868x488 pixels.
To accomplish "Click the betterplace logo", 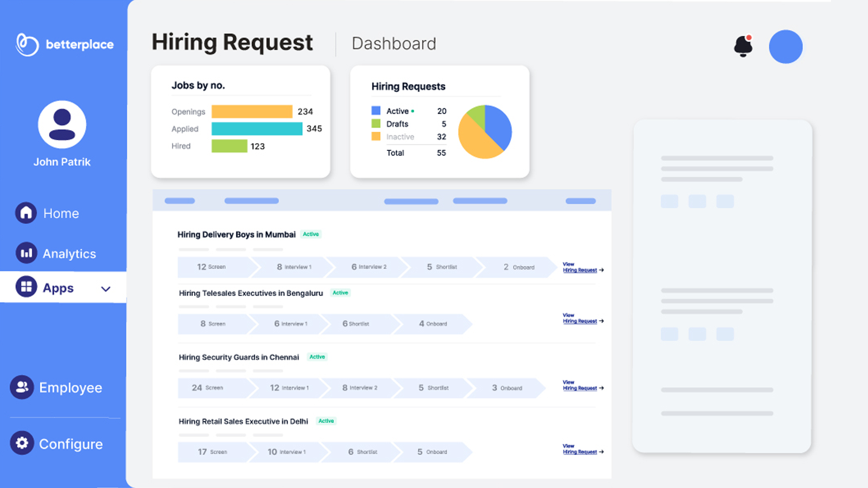I will (65, 44).
